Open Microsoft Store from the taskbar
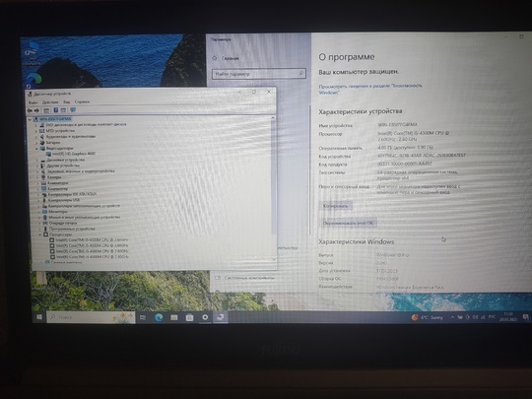 (189, 317)
